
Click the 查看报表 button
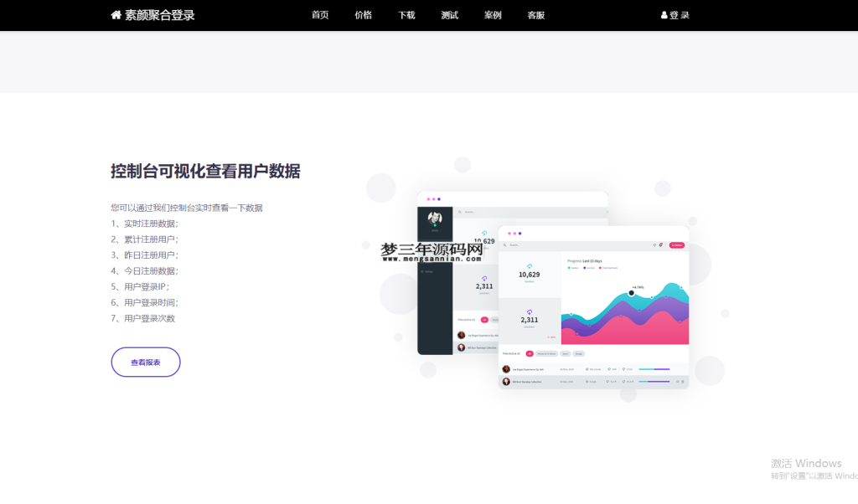[146, 361]
